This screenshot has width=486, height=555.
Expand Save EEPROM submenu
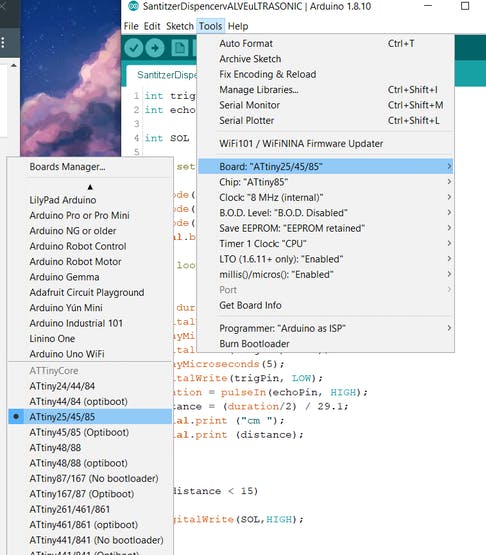325,228
